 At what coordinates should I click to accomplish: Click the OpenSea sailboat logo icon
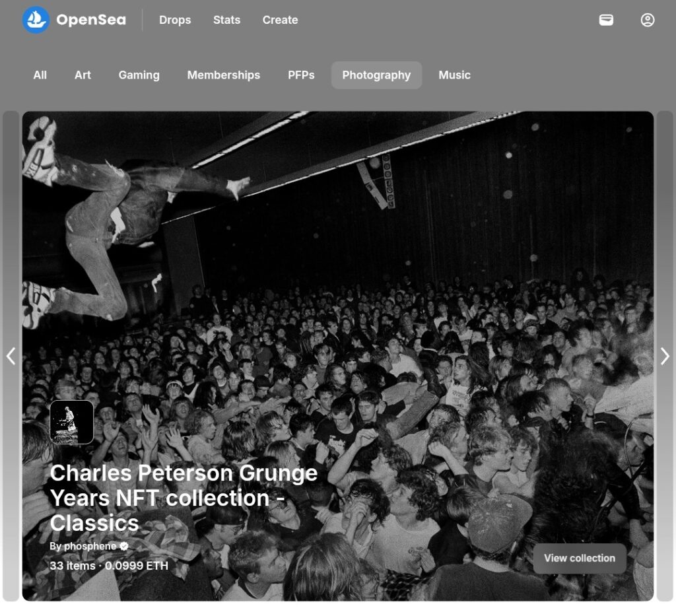36,20
